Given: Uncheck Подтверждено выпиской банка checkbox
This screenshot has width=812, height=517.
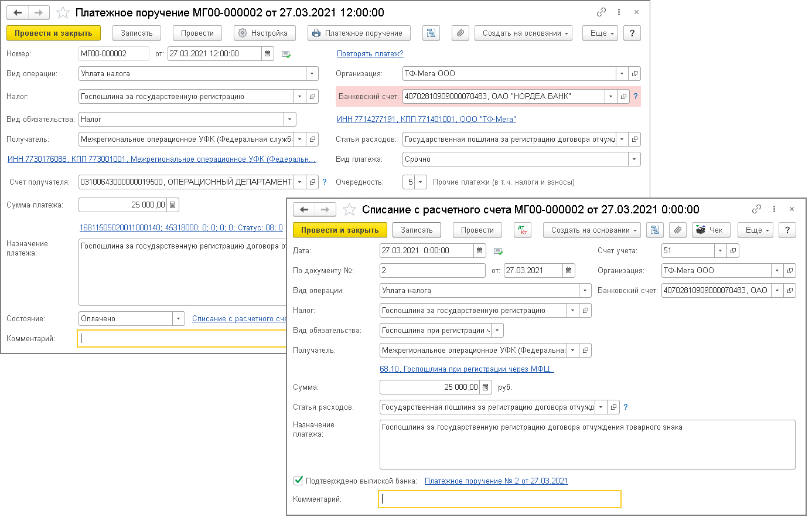Looking at the screenshot, I should pos(298,481).
